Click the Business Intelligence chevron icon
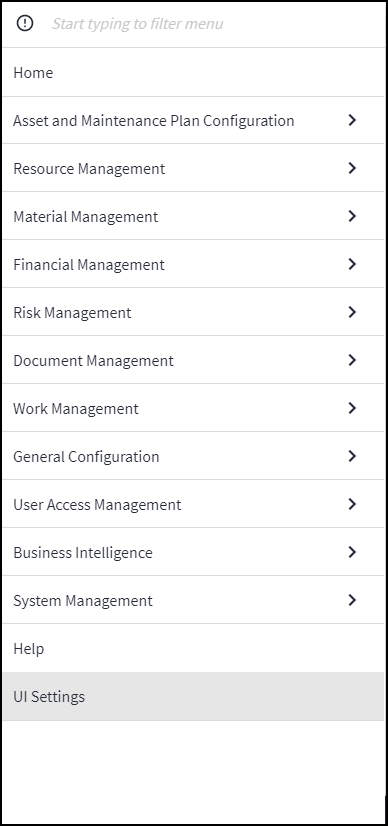Image resolution: width=388 pixels, height=826 pixels. click(352, 552)
